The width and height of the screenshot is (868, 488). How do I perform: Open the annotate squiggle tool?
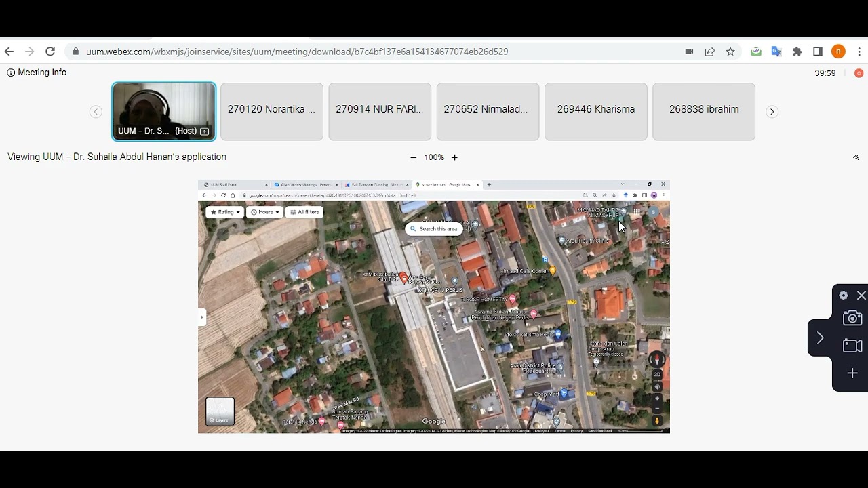(x=856, y=157)
